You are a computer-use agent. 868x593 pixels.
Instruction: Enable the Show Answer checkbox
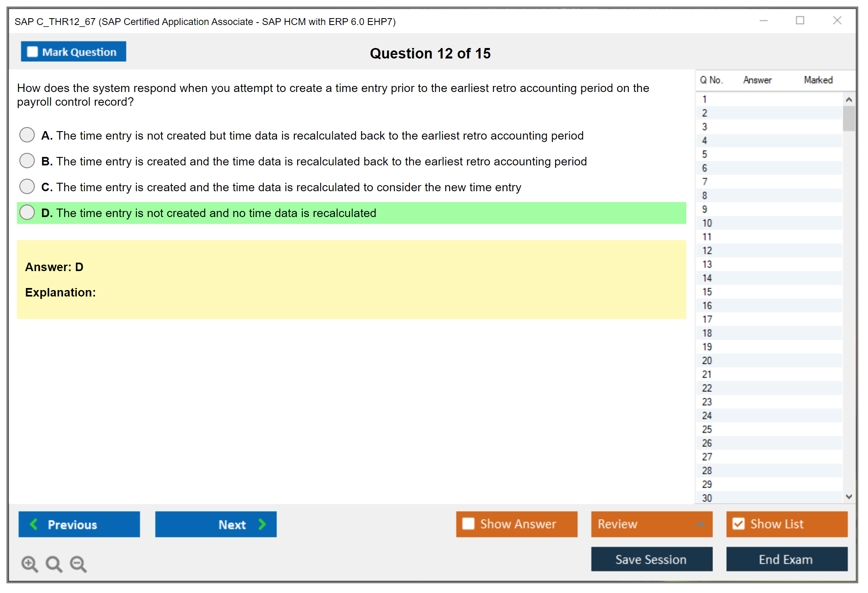pos(468,524)
